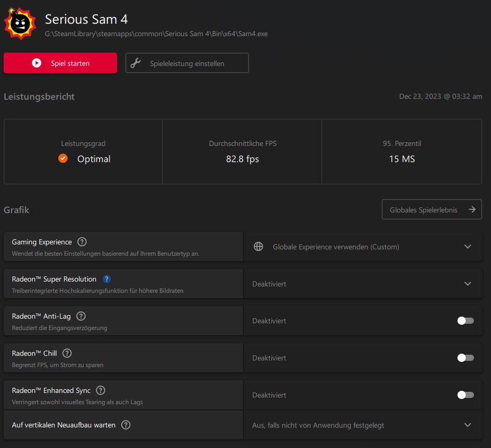Show help for Radeon Enhanced Sync
491x448 pixels.
(x=101, y=390)
